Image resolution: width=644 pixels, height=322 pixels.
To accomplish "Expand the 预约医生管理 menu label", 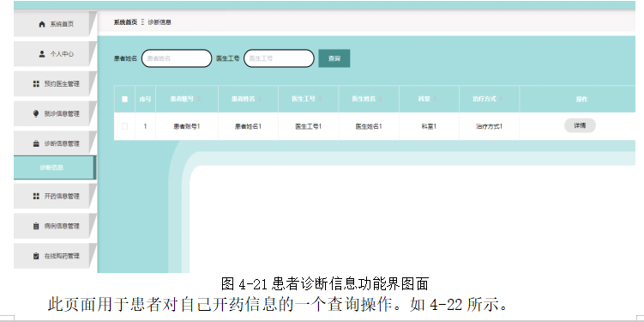I will (62, 84).
